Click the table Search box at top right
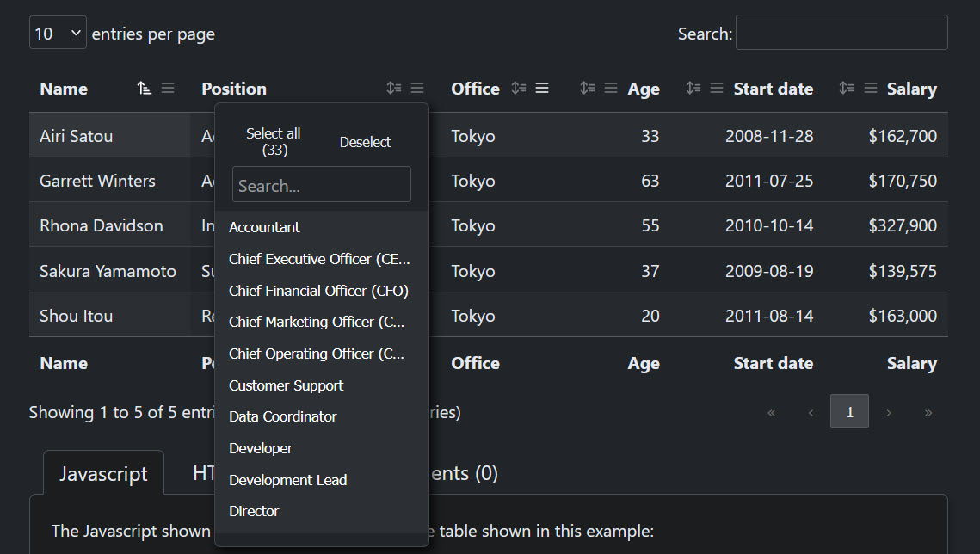The height and width of the screenshot is (554, 980). tap(841, 33)
